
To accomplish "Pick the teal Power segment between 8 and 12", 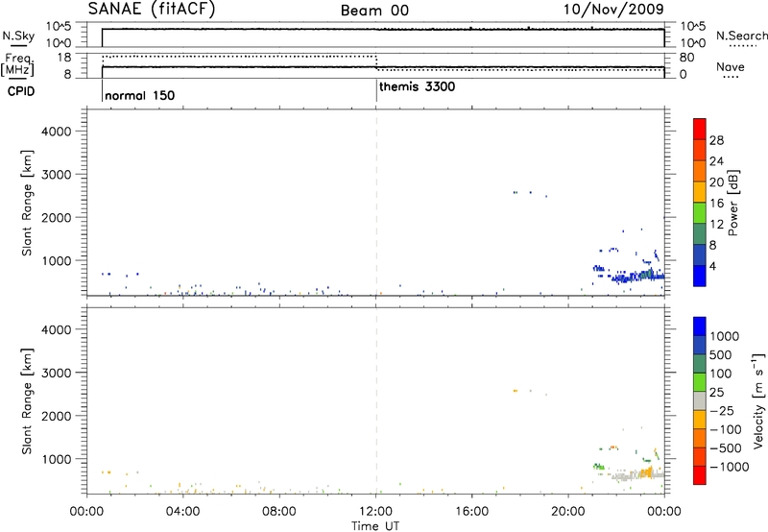I will tap(700, 234).
